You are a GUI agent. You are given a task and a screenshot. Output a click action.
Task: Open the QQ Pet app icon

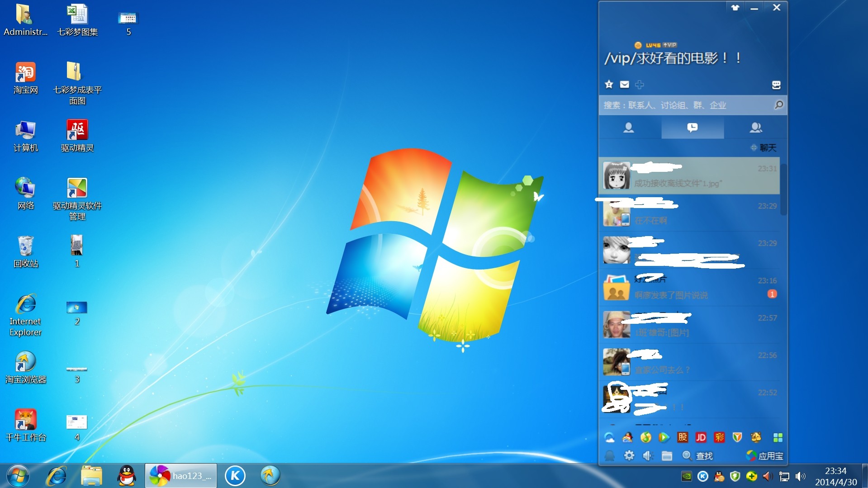click(x=756, y=437)
